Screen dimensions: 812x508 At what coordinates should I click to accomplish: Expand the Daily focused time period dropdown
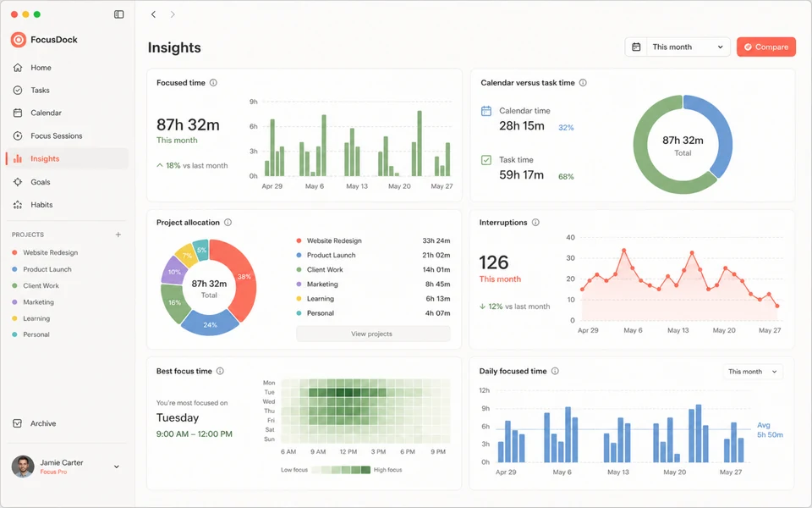[x=753, y=372]
